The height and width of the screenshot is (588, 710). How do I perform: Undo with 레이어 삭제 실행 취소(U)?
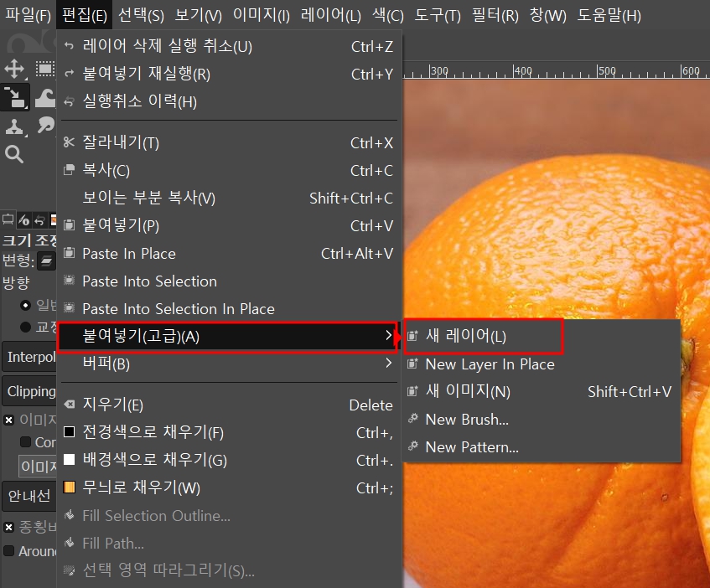229,46
